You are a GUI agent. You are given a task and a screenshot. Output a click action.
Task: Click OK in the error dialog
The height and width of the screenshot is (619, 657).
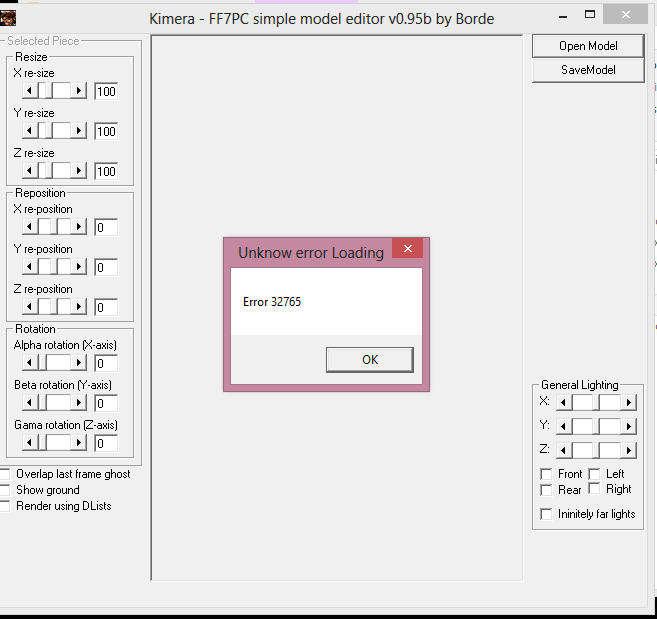370,360
